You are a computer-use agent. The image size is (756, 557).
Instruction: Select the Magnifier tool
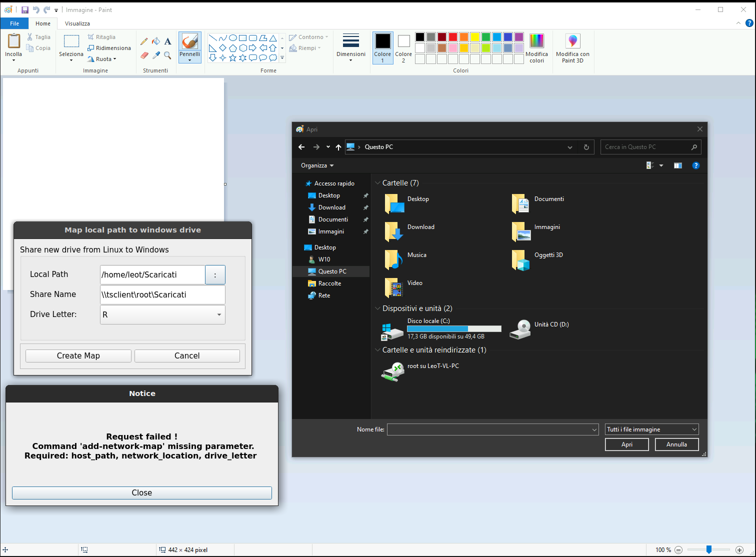coord(167,55)
